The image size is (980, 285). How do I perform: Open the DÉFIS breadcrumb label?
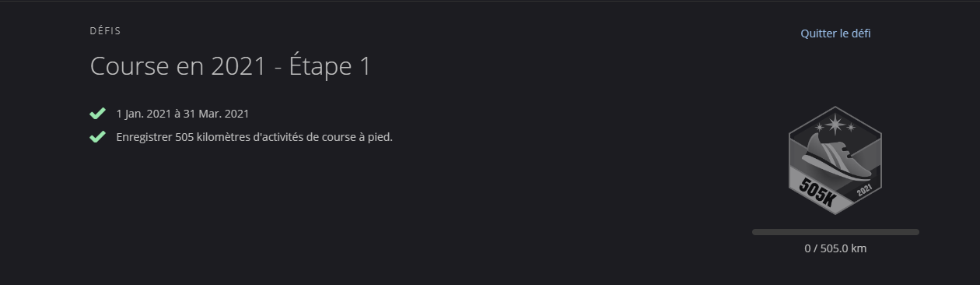pos(105,31)
